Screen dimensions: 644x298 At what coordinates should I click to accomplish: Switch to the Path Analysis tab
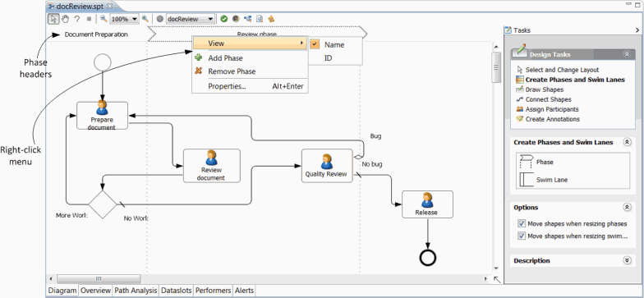coord(136,291)
